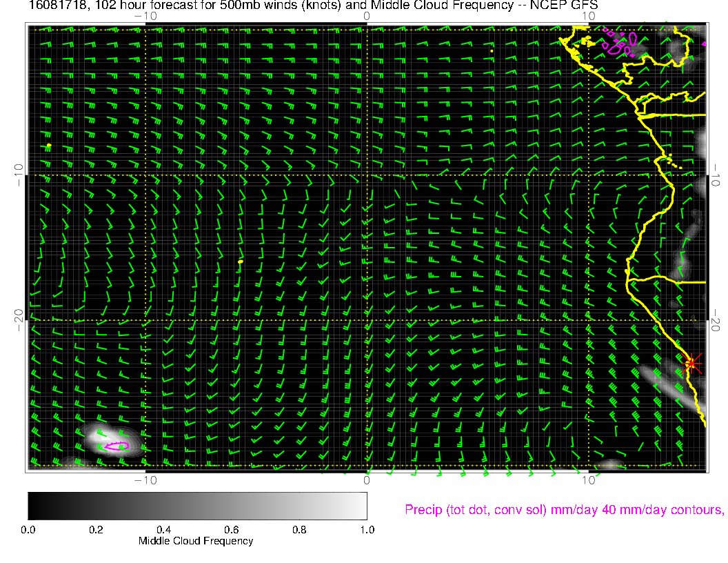Screen dimensions: 728x563
Task: Click the "10" longitude label on bottom axis
Action: (588, 480)
